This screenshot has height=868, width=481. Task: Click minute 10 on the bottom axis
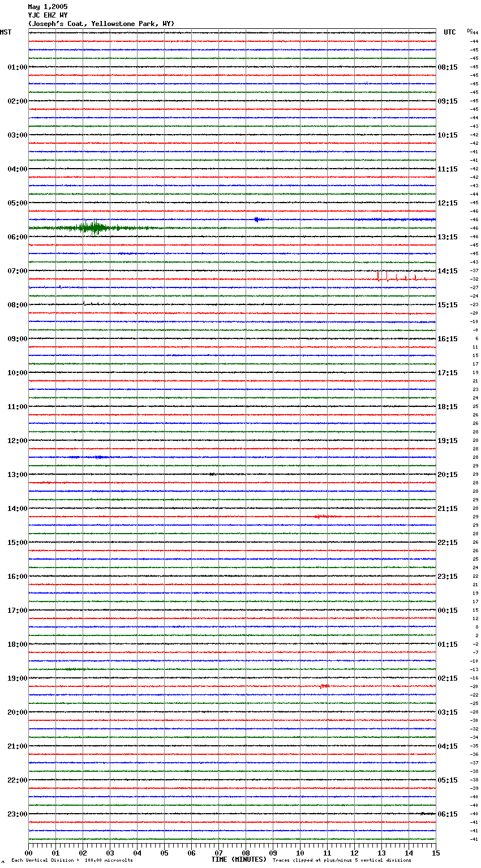[300, 853]
